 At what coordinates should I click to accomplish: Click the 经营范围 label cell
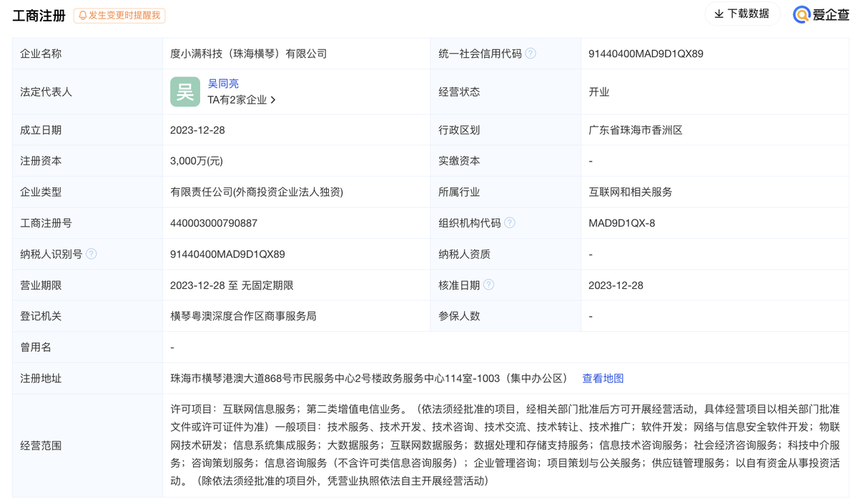coord(87,445)
